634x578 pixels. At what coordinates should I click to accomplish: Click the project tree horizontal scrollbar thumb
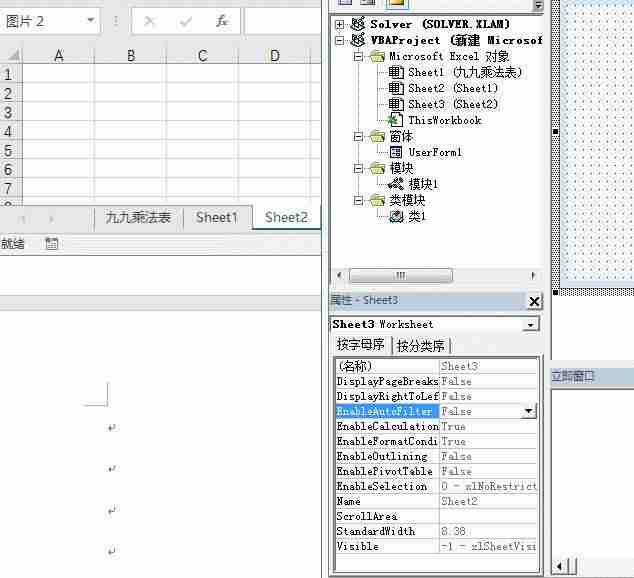[401, 276]
